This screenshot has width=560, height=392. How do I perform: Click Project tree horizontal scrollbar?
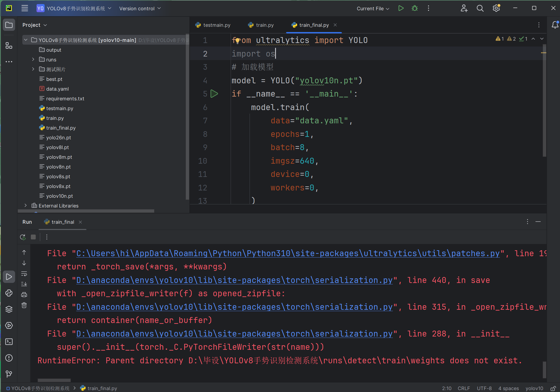86,211
